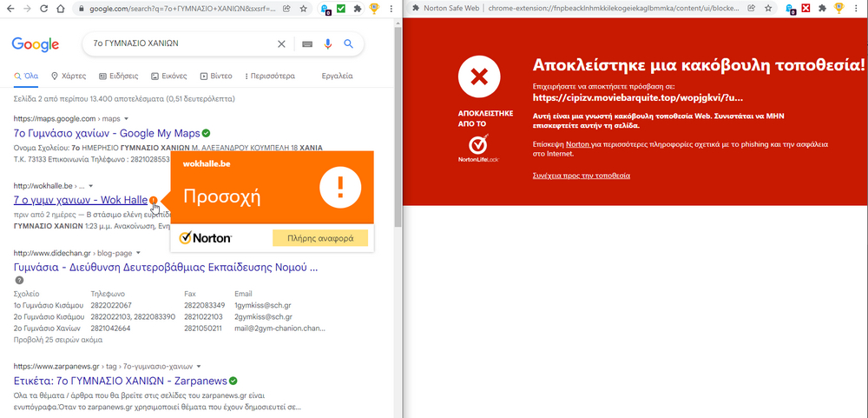
Task: Click the wokhalle.be header in Norton popup
Action: [206, 164]
